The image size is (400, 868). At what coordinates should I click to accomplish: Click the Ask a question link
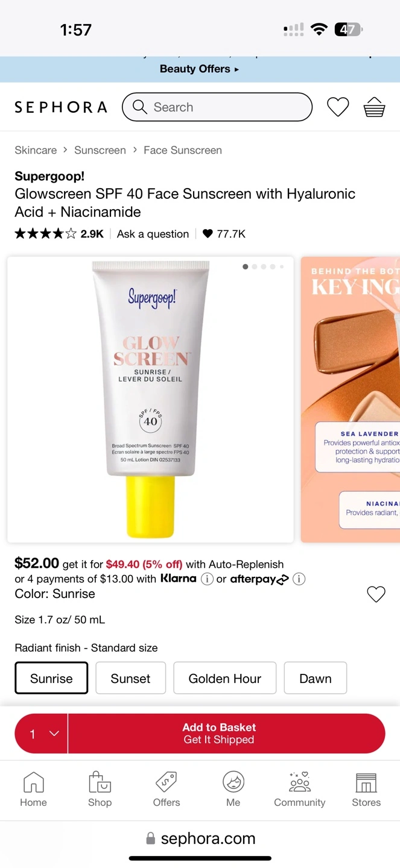[153, 234]
